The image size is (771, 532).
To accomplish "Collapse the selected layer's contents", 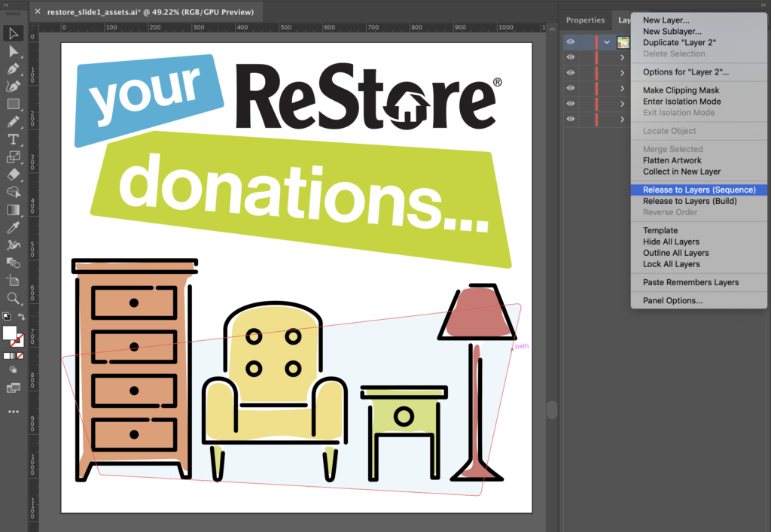I will pos(606,41).
